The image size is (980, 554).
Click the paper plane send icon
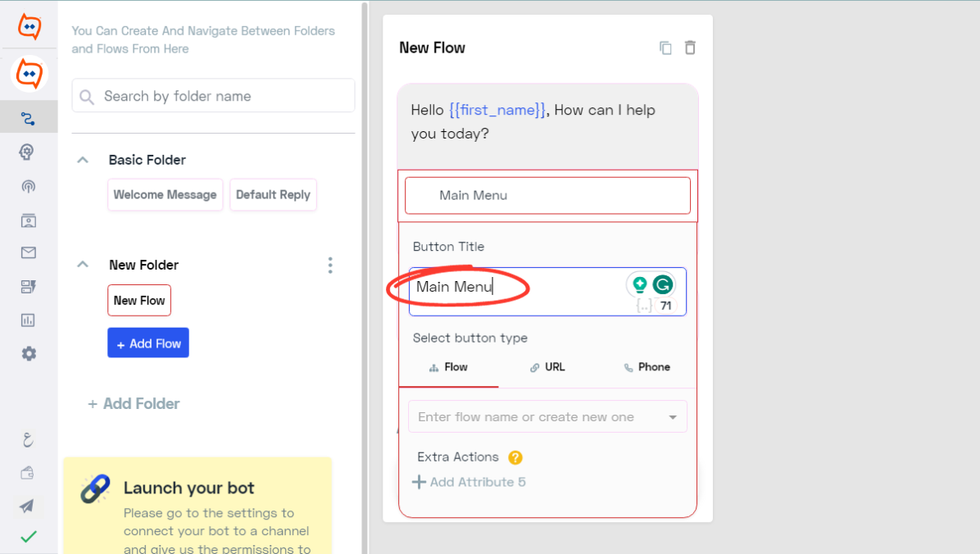pos(27,505)
